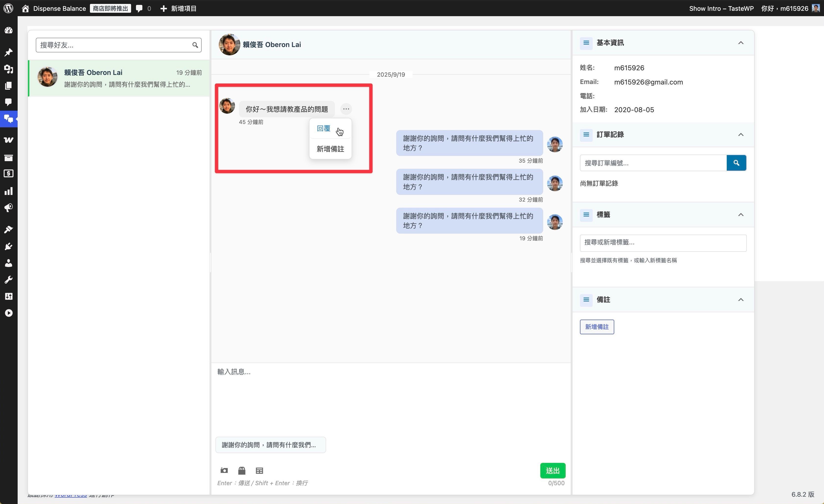The height and width of the screenshot is (504, 824).
Task: Click the 新增備註 button in notes panel
Action: pyautogui.click(x=597, y=327)
